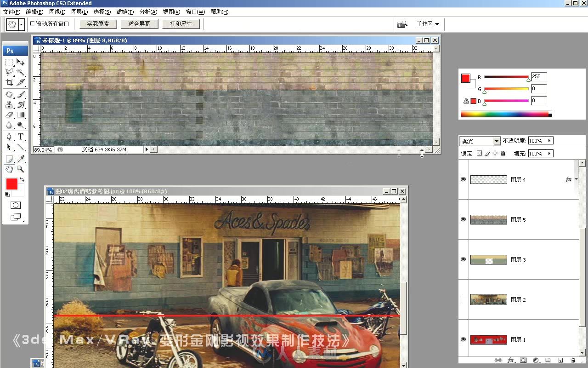This screenshot has width=588, height=368.
Task: Select the Eraser tool
Action: click(9, 115)
